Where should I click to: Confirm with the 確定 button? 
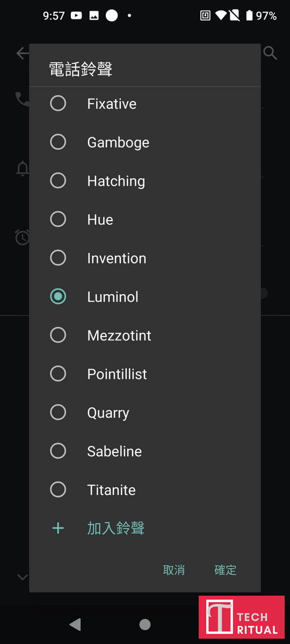[226, 570]
